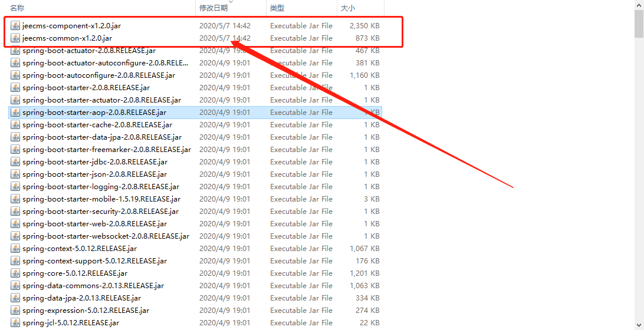Click jar icon of spring-data-jpa-2.0.13 file
Image resolution: width=644 pixels, height=330 pixels.
click(x=15, y=298)
